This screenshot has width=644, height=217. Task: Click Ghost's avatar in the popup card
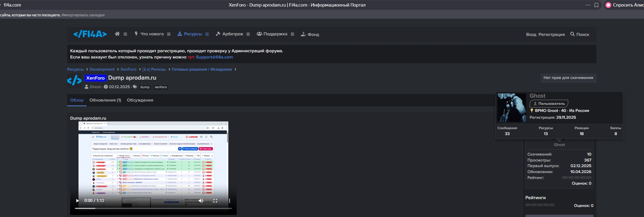tap(512, 108)
